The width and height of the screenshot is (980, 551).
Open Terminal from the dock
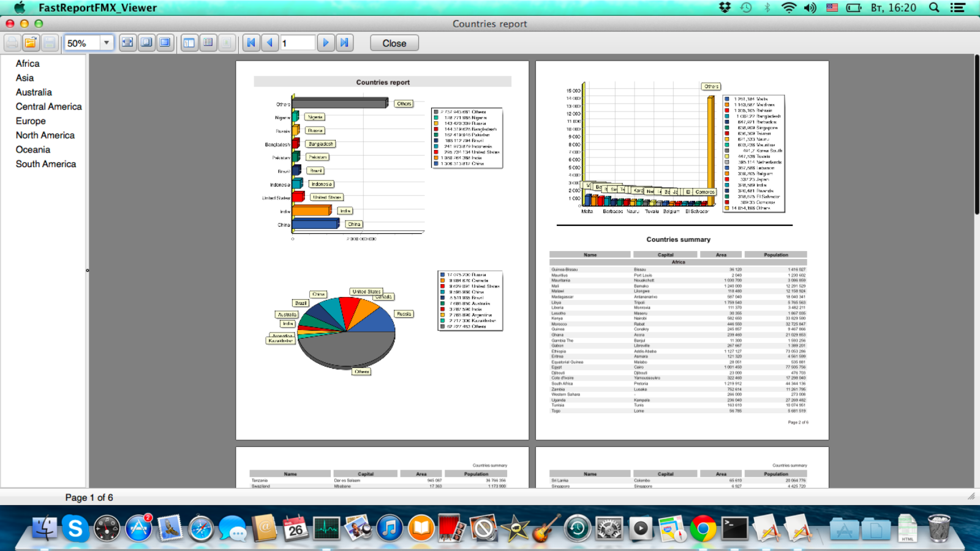click(734, 528)
